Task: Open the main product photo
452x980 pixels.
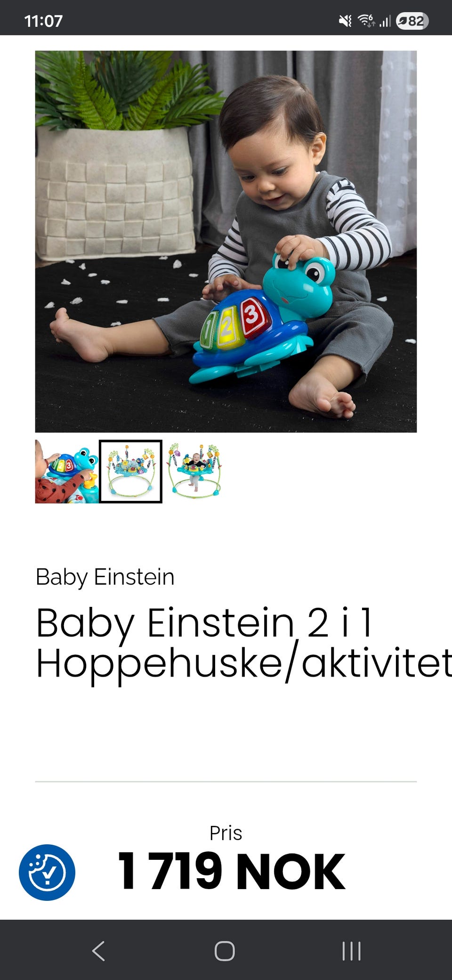Action: (226, 242)
